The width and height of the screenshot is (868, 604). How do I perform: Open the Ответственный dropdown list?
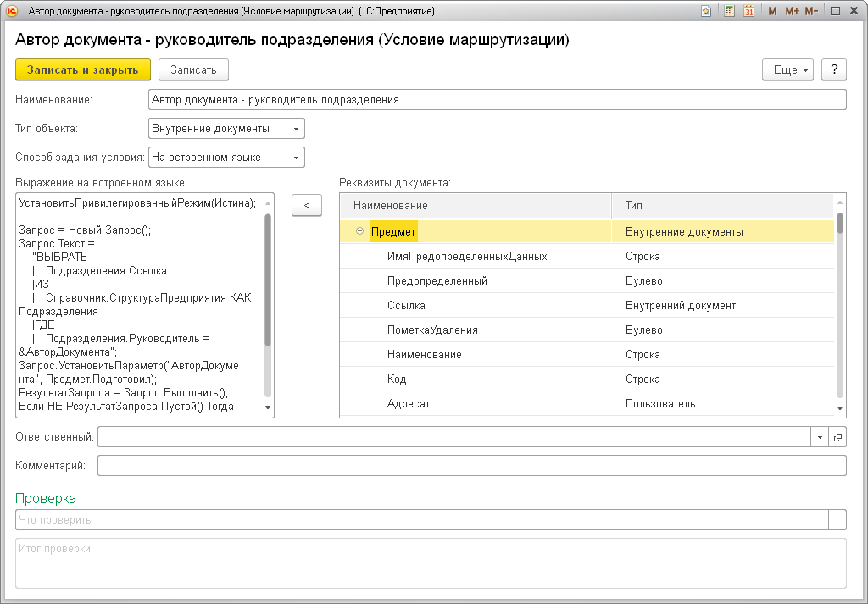[820, 437]
